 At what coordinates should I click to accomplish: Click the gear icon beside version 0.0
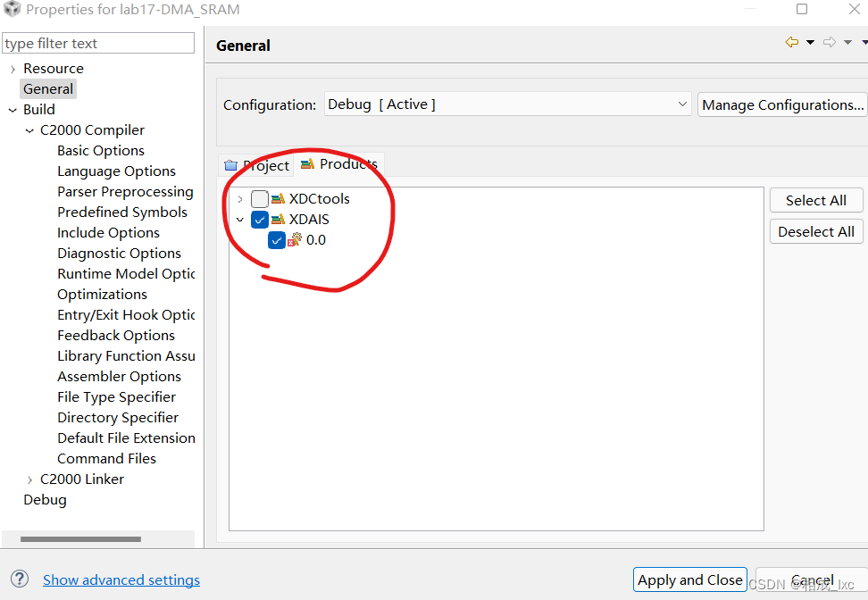pos(296,239)
